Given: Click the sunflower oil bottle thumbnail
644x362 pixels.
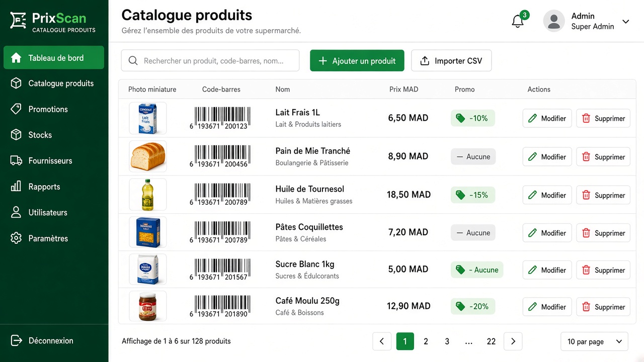Looking at the screenshot, I should tap(148, 195).
